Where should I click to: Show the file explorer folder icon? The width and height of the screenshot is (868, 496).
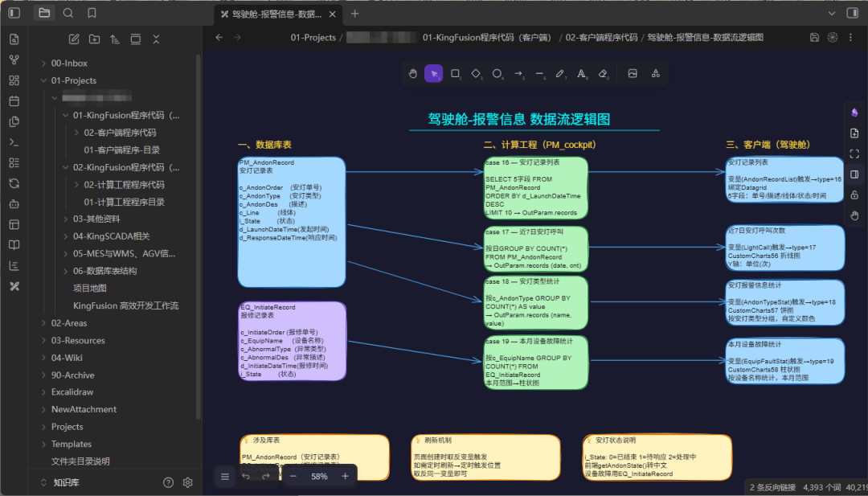44,14
